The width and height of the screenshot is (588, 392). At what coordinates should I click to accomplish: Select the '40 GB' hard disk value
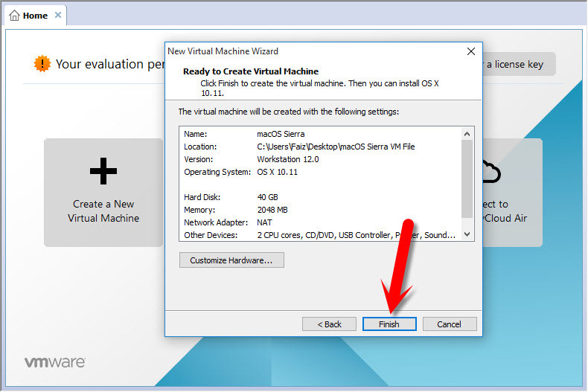coord(267,197)
